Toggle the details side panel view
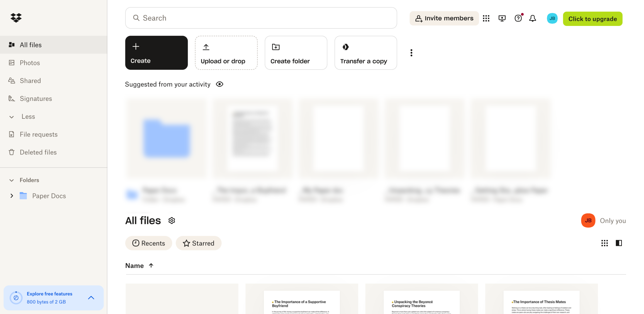This screenshot has height=314, width=644. (619, 243)
